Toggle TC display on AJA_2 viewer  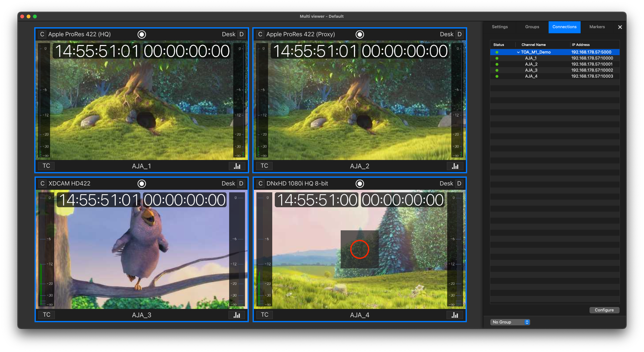[264, 166]
